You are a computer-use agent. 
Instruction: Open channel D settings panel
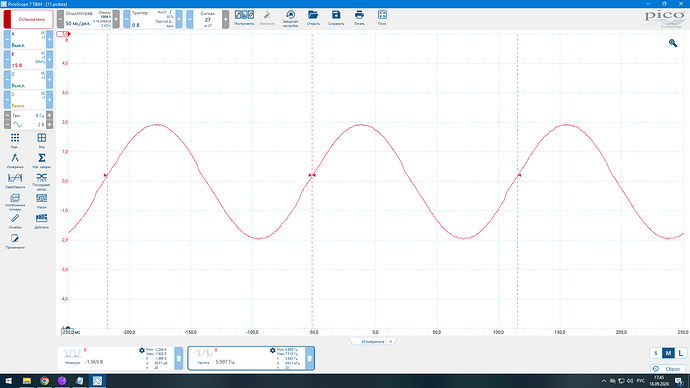click(28, 100)
